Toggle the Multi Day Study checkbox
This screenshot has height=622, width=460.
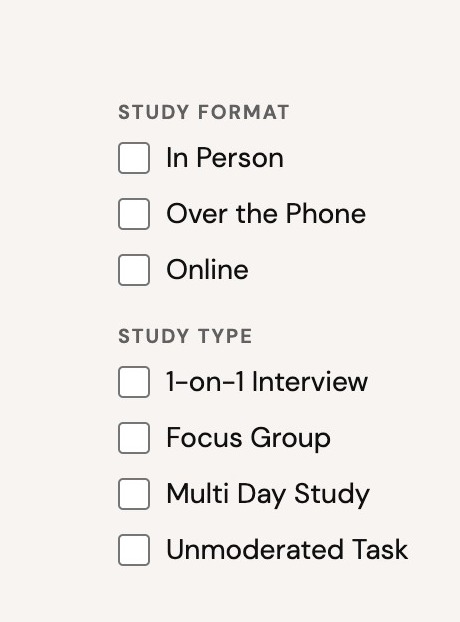click(x=134, y=494)
